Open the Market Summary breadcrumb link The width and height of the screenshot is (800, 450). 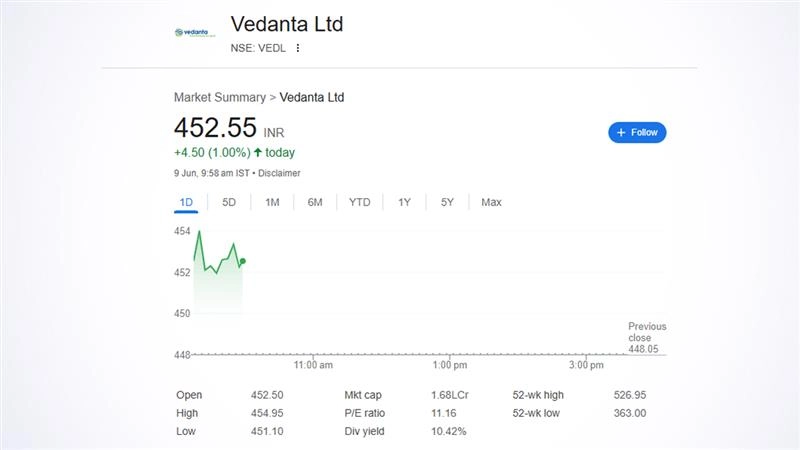click(219, 97)
